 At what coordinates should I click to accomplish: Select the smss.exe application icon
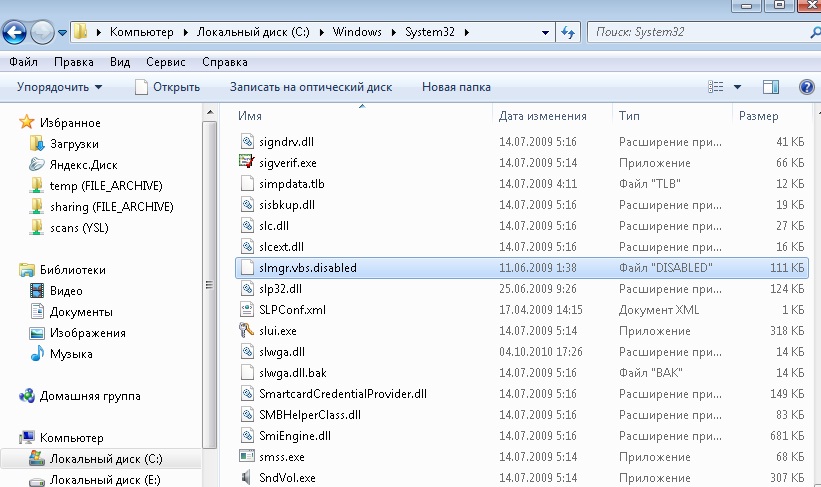point(247,456)
